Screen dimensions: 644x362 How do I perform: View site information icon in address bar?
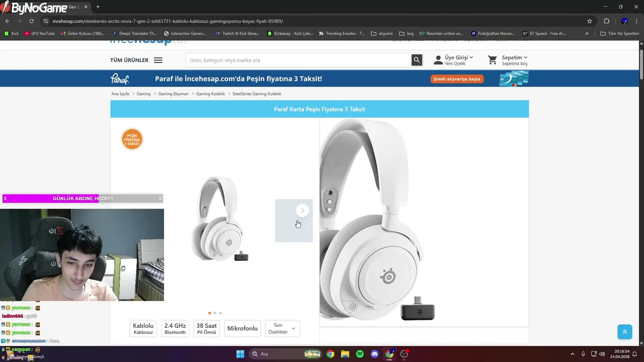click(46, 21)
